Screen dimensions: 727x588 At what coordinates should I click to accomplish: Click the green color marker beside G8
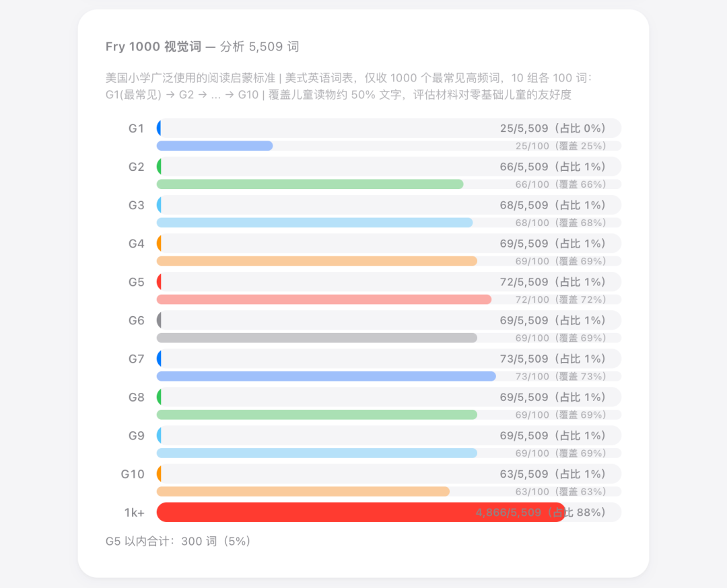pyautogui.click(x=159, y=397)
